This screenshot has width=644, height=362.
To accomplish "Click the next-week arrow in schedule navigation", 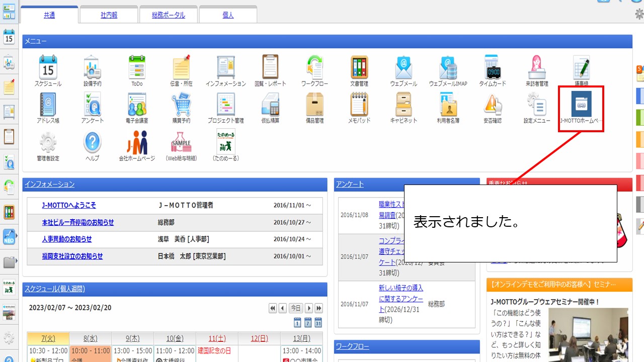I will [309, 308].
